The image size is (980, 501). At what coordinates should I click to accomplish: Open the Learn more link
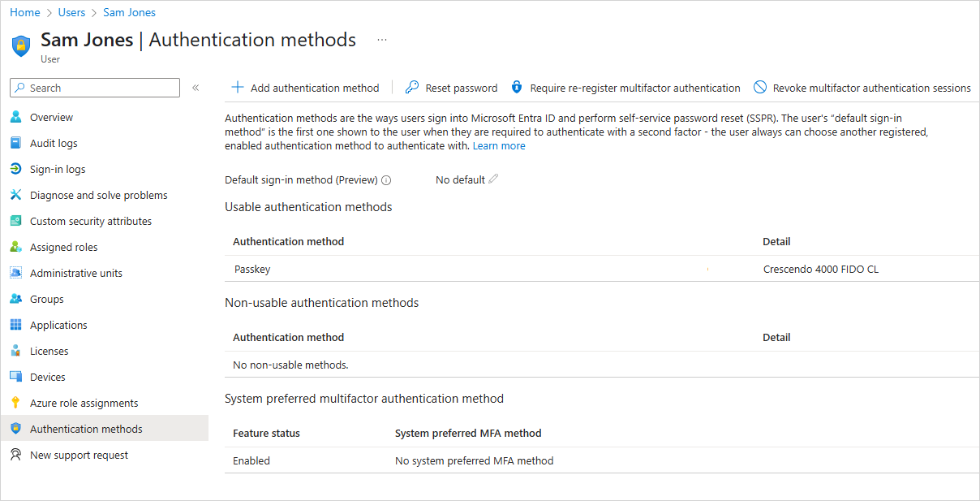point(499,146)
